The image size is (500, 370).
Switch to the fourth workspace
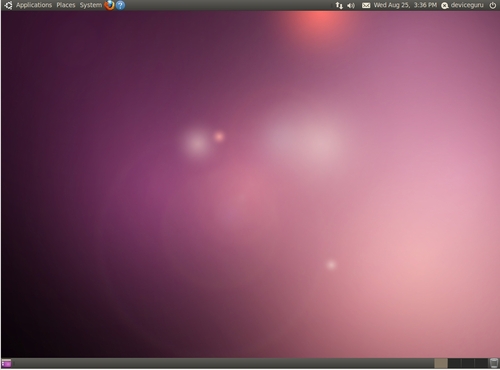point(481,363)
